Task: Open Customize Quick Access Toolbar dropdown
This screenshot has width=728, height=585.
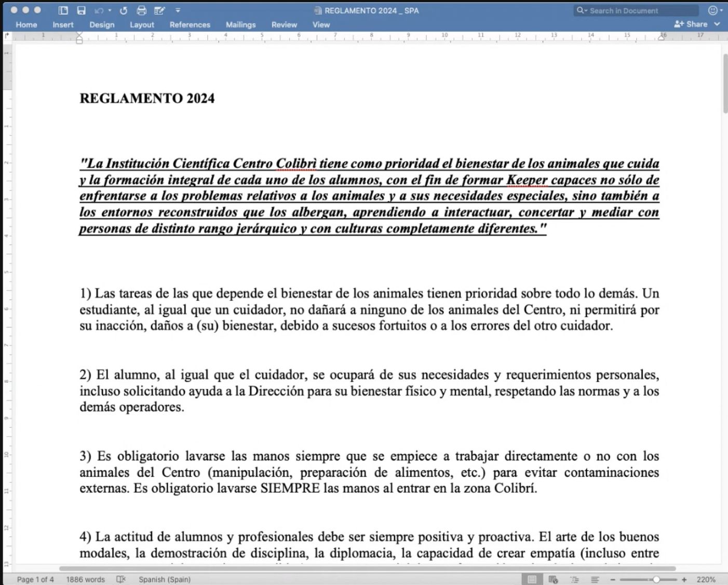Action: coord(178,10)
